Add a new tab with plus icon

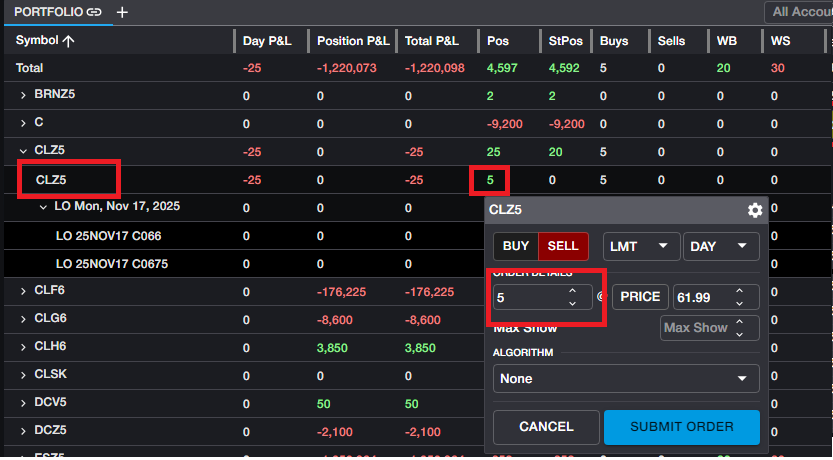[x=122, y=12]
